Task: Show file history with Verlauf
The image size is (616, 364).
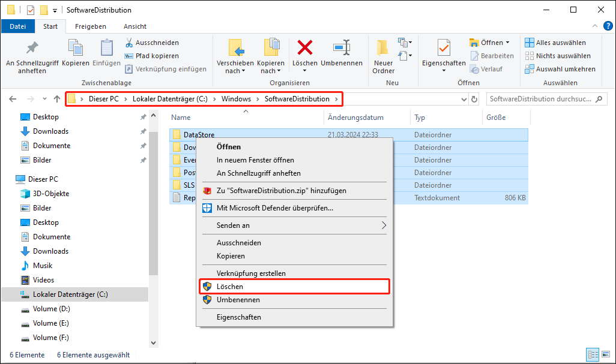Action: click(x=486, y=69)
